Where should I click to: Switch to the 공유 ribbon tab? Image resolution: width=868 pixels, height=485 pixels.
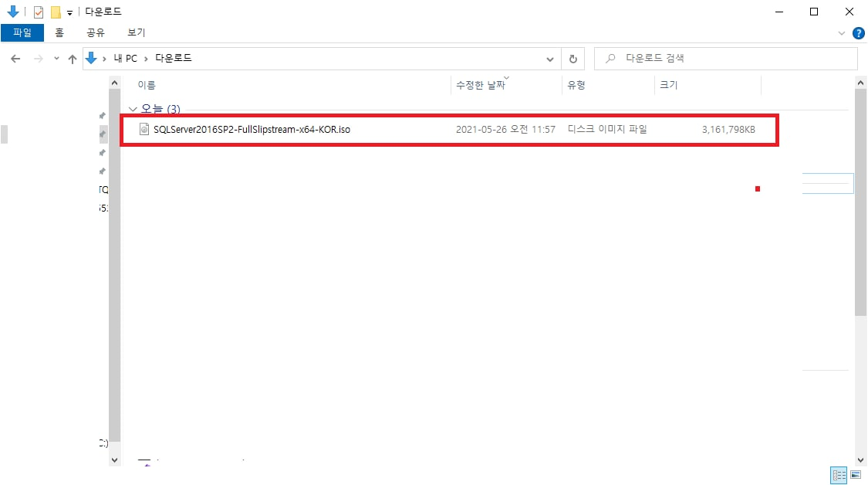96,32
